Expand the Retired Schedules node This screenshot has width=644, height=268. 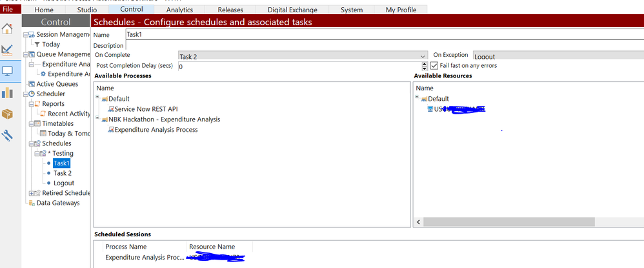pos(32,193)
